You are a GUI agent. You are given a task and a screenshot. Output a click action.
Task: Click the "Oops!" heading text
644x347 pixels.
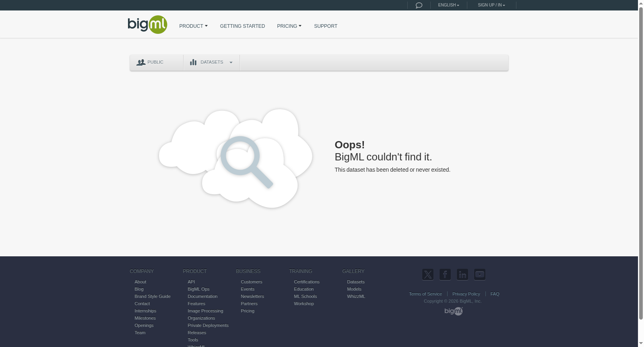[350, 145]
